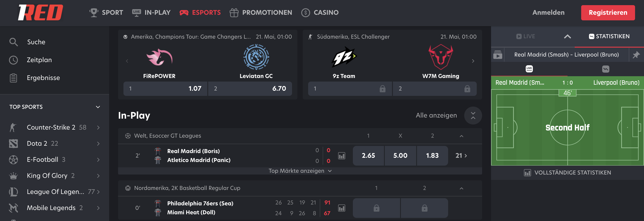Switch to the trend chart view tab icon
644x221 pixels.
tap(606, 69)
